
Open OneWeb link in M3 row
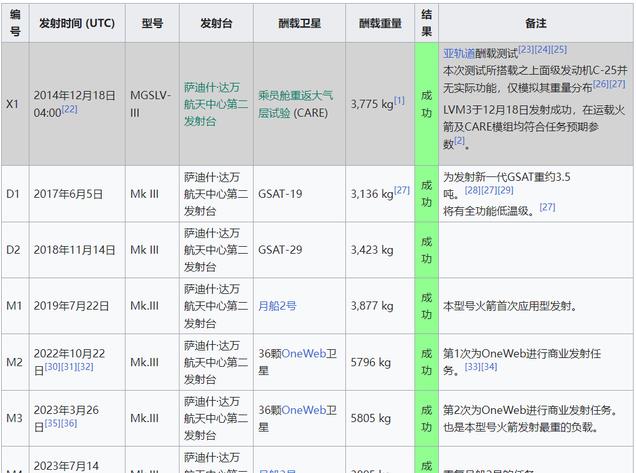click(303, 410)
